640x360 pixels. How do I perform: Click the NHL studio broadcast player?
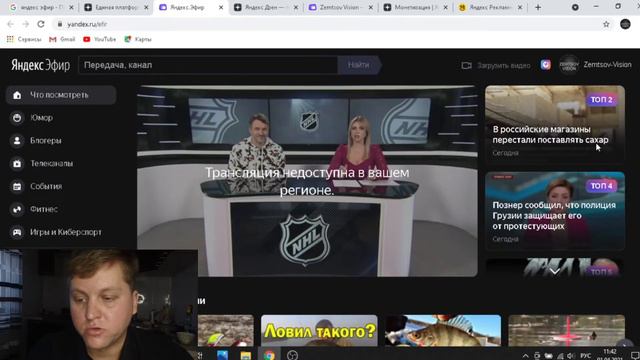(307, 181)
